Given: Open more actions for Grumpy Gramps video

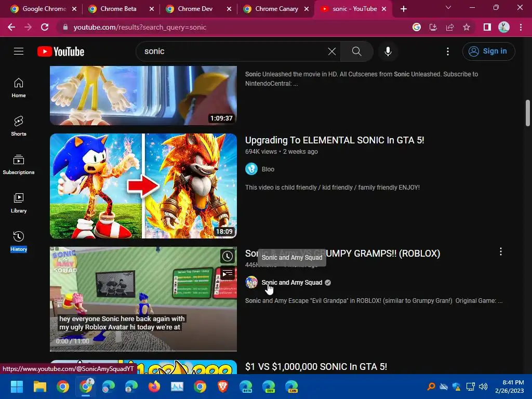Looking at the screenshot, I should coord(500,252).
